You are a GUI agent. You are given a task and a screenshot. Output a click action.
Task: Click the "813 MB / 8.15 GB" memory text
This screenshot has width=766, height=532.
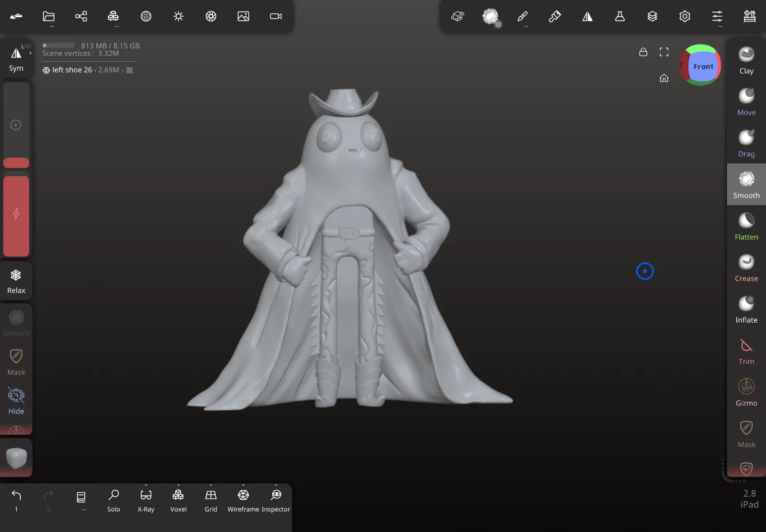tap(110, 45)
